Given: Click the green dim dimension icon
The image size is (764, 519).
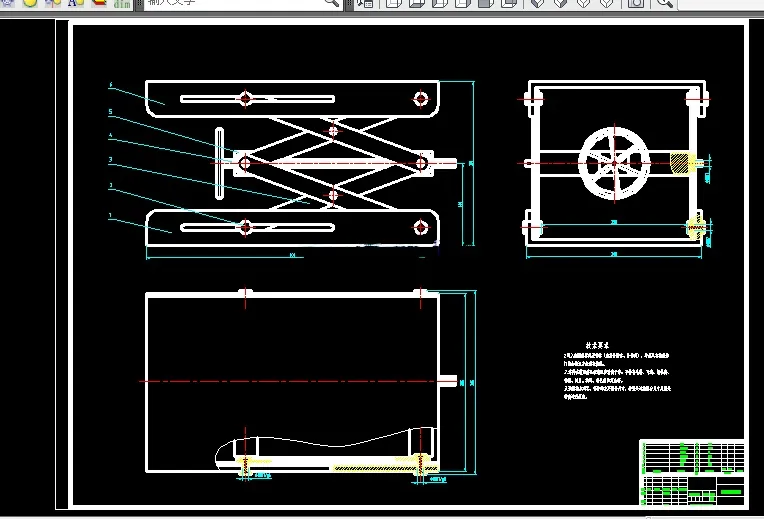Looking at the screenshot, I should [x=122, y=3].
